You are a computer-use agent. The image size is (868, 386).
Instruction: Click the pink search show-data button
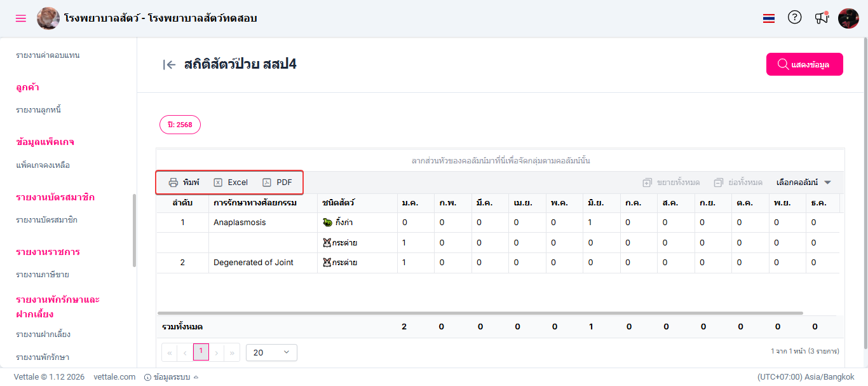pos(804,64)
